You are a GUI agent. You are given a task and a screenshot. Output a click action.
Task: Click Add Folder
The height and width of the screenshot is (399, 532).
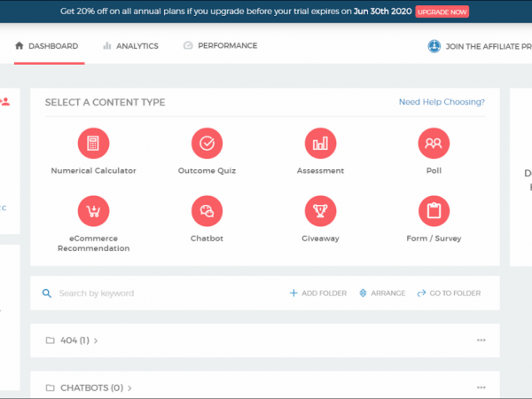click(x=318, y=293)
